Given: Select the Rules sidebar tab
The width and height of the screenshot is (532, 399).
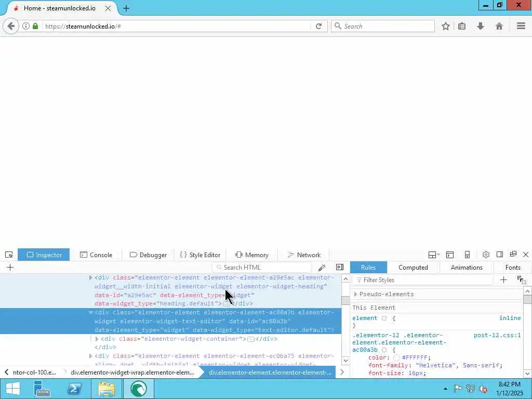Looking at the screenshot, I should pos(368,268).
